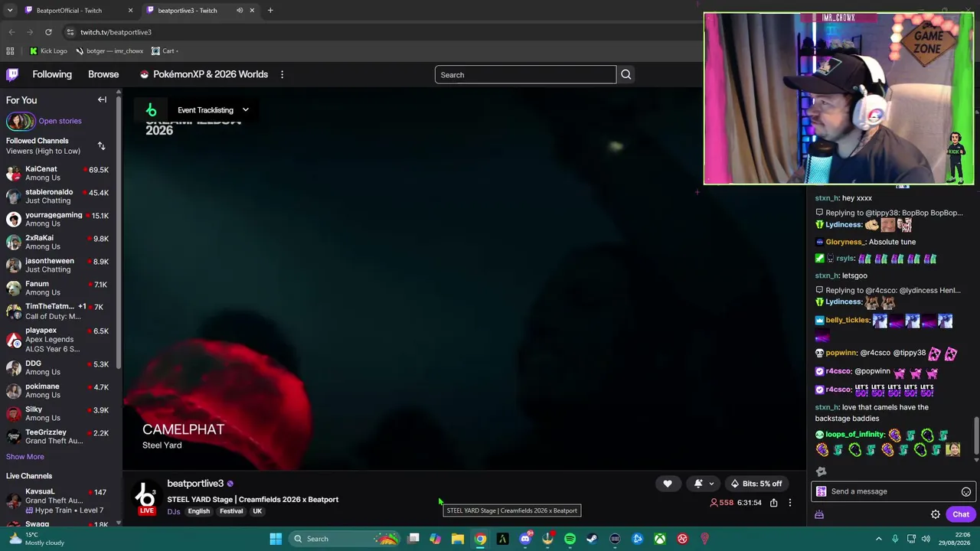The image size is (980, 551).
Task: Open Spotify from the taskbar
Action: [x=570, y=539]
